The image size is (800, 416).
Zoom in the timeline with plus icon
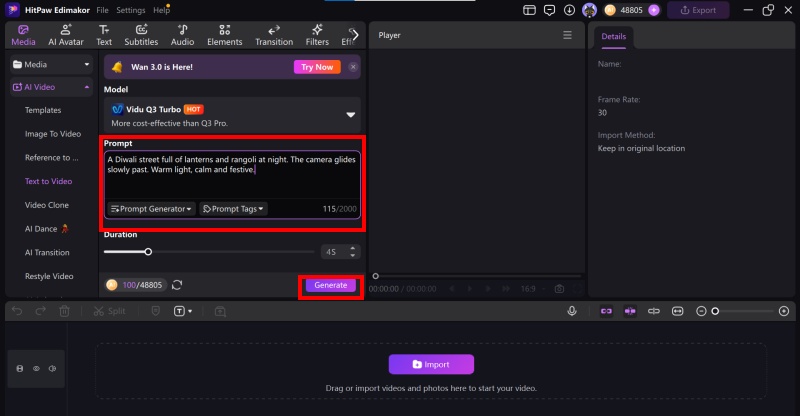784,311
